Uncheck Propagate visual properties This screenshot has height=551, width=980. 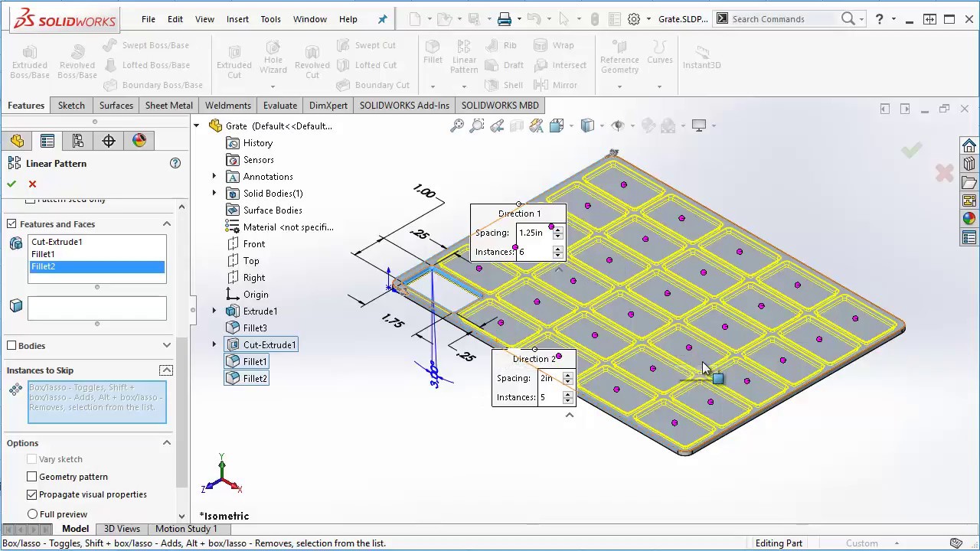(32, 494)
